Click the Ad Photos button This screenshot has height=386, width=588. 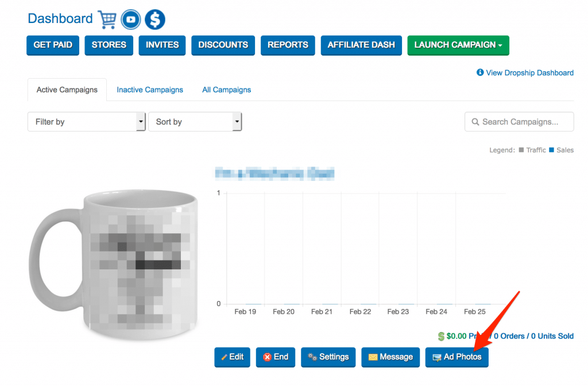coord(457,357)
